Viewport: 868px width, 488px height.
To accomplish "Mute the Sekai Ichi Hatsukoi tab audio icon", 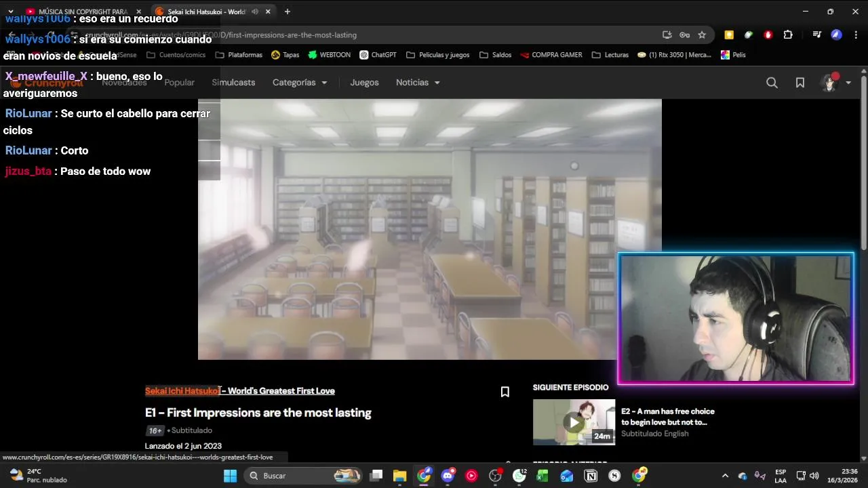I will coord(255,12).
